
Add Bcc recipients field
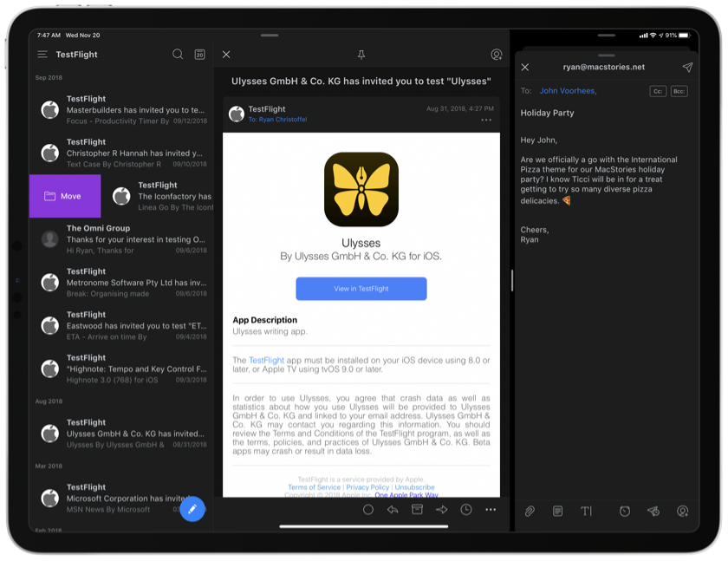click(x=679, y=91)
